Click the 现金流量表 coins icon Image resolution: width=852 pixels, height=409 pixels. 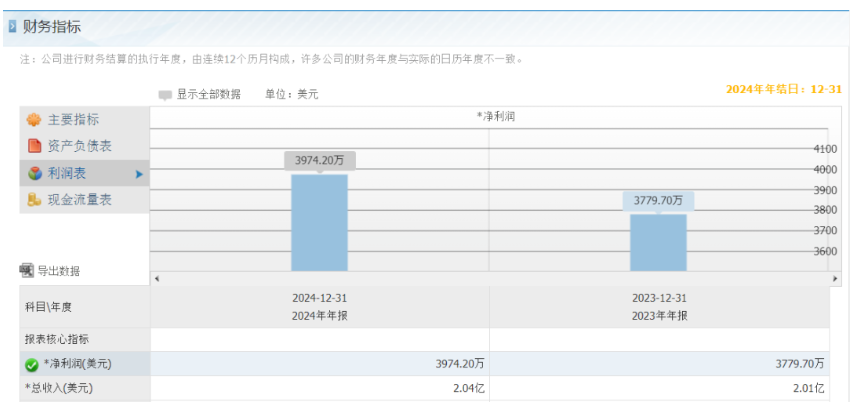(34, 200)
